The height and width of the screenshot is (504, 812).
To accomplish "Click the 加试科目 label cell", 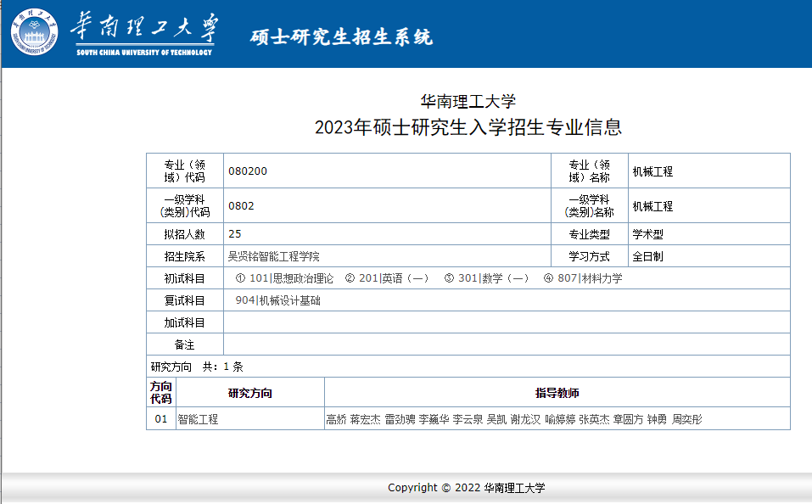I will pos(185,322).
